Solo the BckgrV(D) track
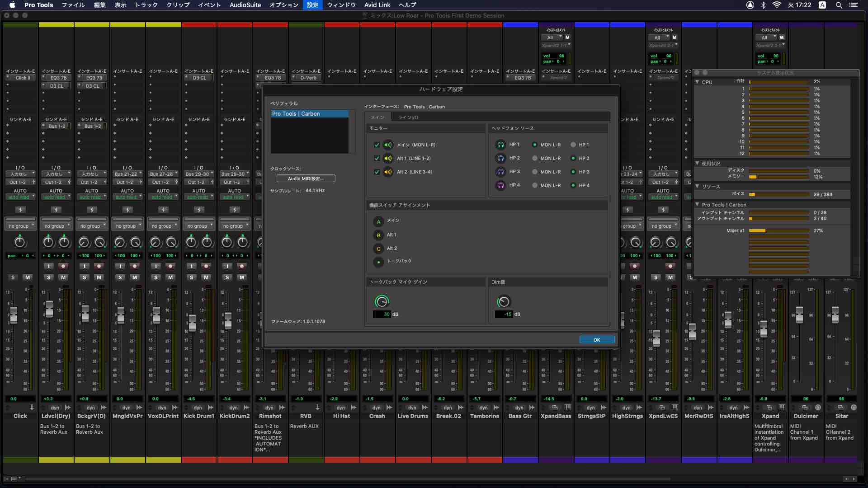This screenshot has height=488, width=868. pyautogui.click(x=85, y=277)
